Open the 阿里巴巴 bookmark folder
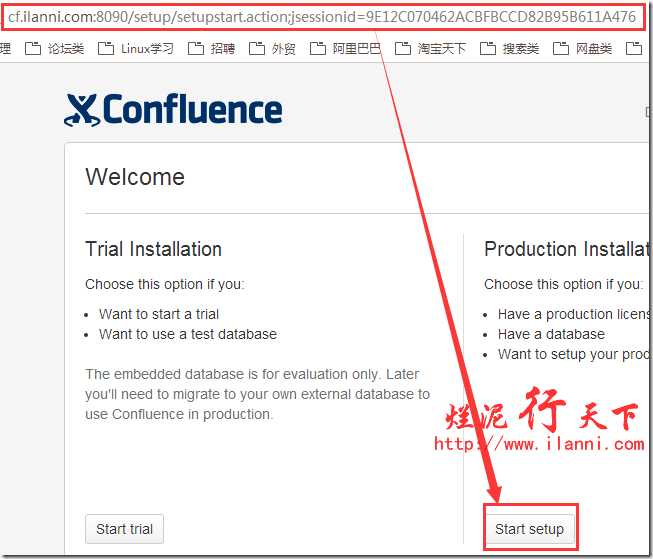The width and height of the screenshot is (653, 559). (346, 49)
